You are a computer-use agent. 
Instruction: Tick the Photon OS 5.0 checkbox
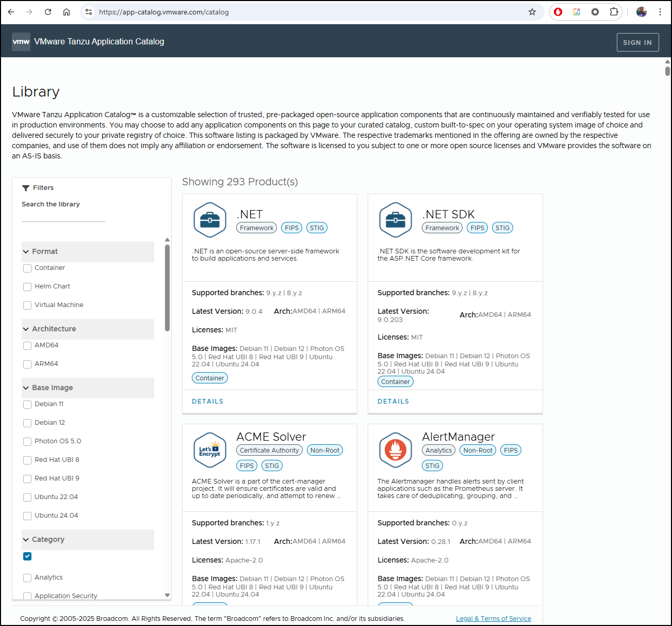tap(27, 442)
